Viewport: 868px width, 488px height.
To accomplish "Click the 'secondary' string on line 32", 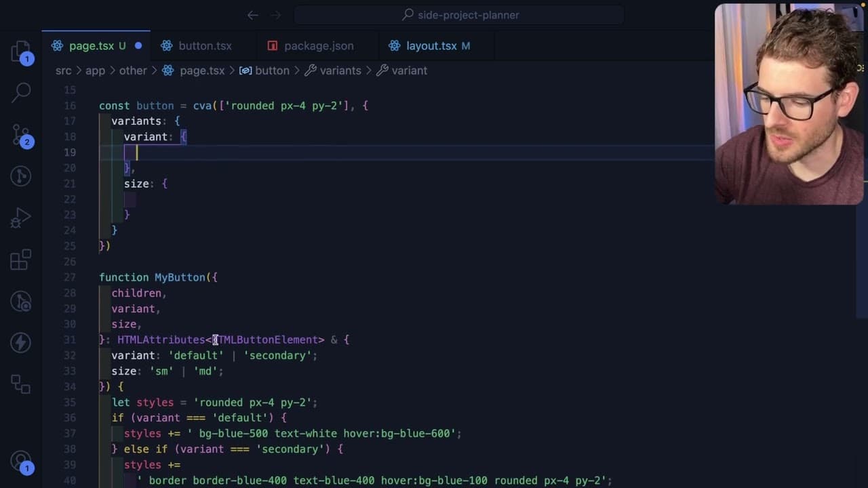I will (277, 355).
